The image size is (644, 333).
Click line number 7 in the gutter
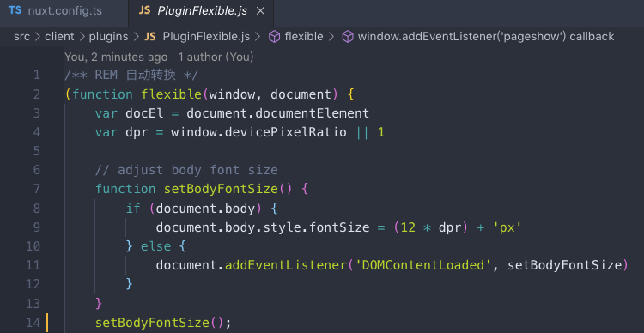37,189
